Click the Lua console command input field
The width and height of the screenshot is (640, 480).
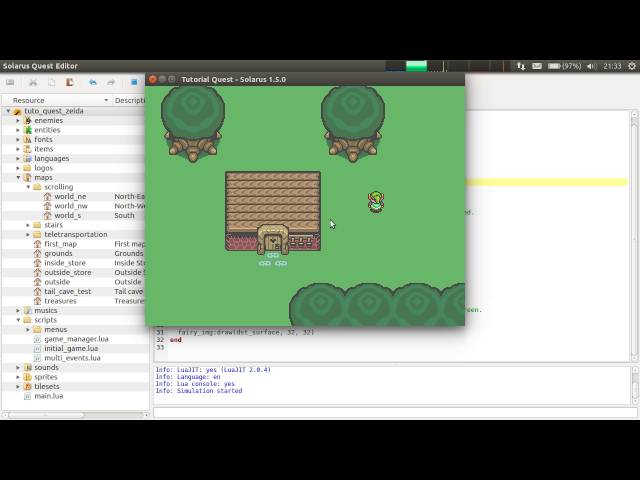coord(395,412)
